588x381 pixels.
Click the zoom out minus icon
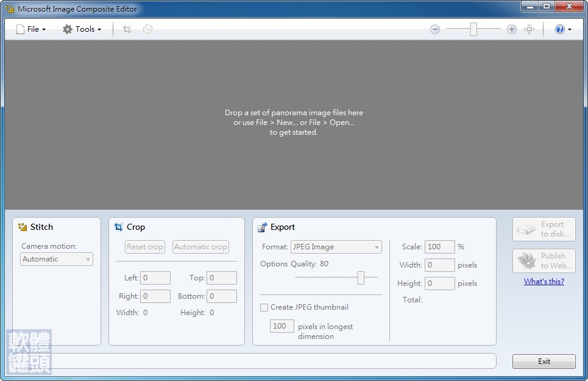[x=435, y=29]
